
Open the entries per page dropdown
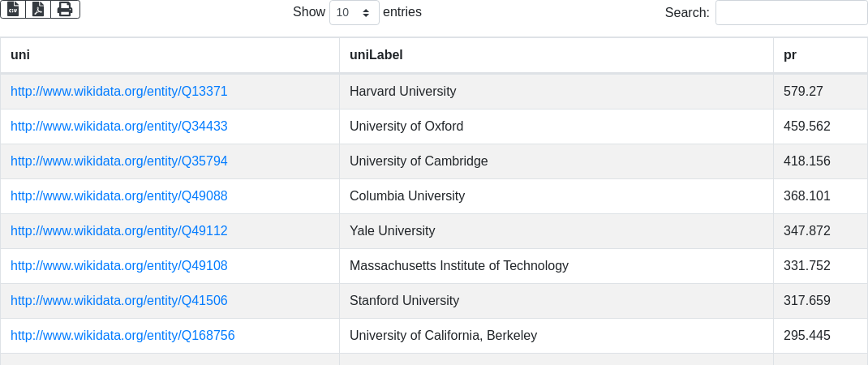click(355, 12)
